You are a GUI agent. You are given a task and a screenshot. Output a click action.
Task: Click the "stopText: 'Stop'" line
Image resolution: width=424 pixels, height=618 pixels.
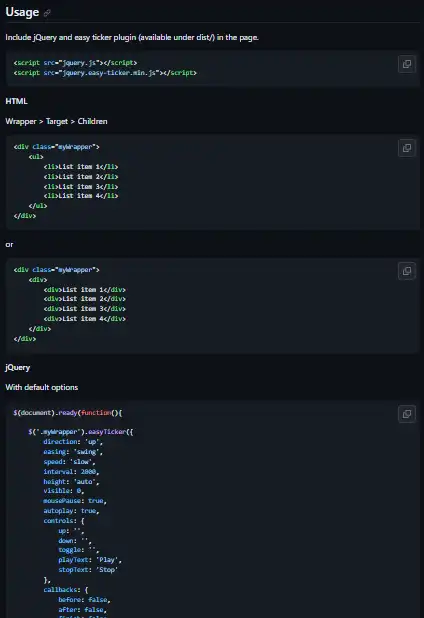(88, 570)
